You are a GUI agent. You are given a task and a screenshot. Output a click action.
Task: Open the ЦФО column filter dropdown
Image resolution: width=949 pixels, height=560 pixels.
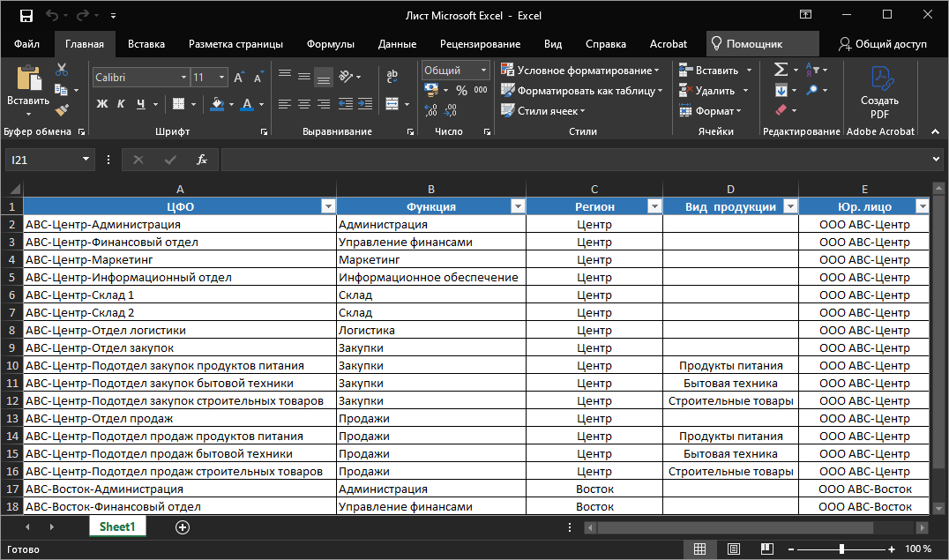328,206
